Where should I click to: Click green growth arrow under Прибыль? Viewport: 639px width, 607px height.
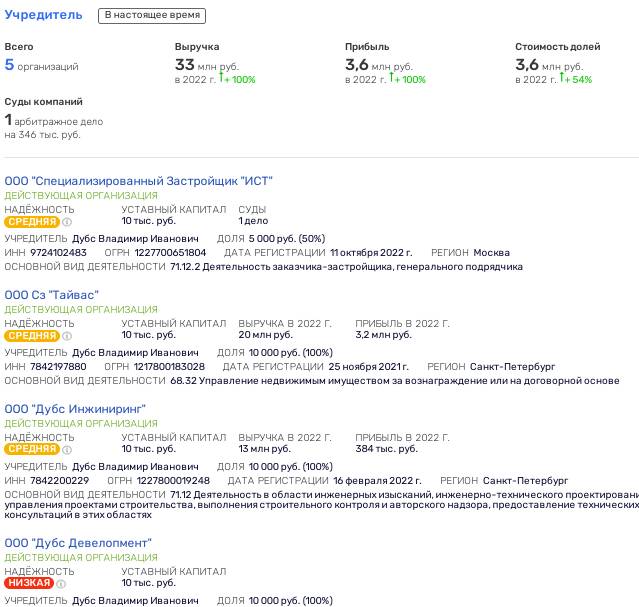coord(391,77)
